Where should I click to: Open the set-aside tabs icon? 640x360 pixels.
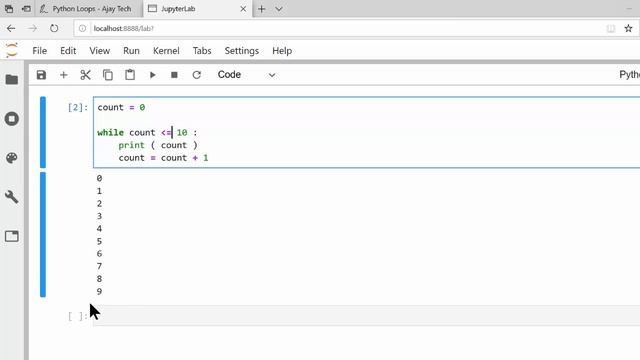9,9
